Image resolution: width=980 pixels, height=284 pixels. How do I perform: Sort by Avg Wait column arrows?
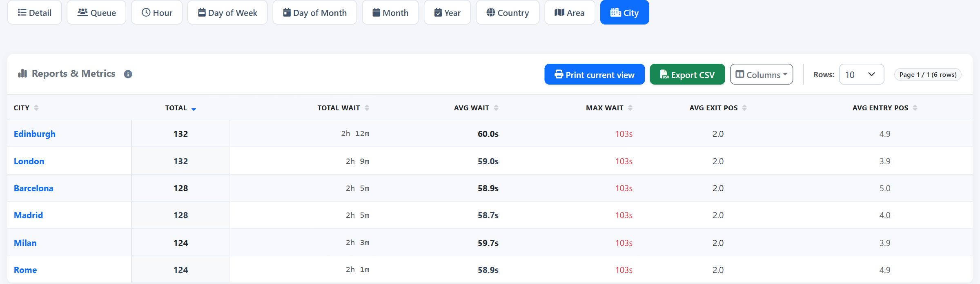click(x=496, y=108)
